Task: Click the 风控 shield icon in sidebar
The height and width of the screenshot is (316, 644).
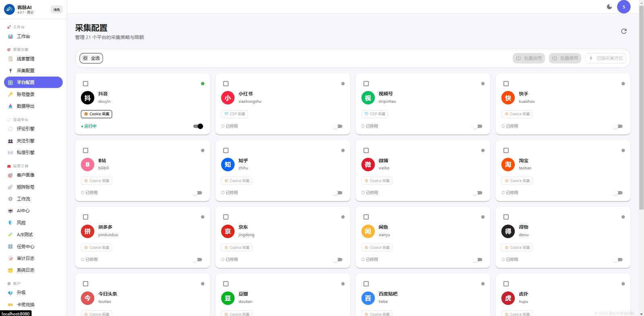Action: coord(10,223)
